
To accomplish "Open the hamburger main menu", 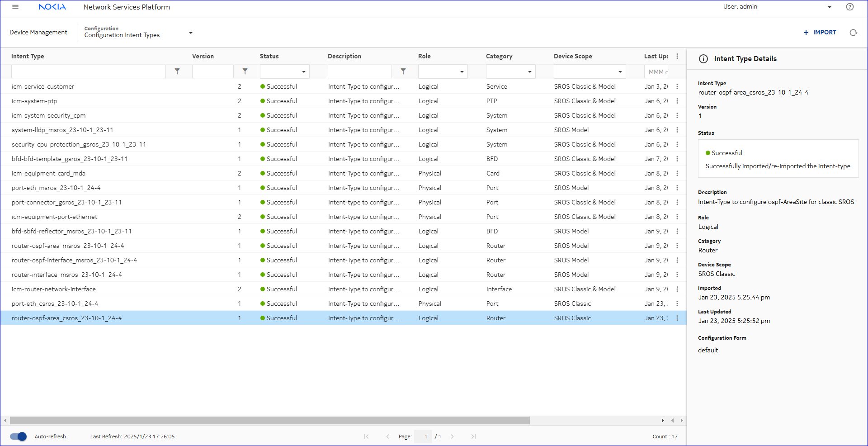I will coord(15,7).
